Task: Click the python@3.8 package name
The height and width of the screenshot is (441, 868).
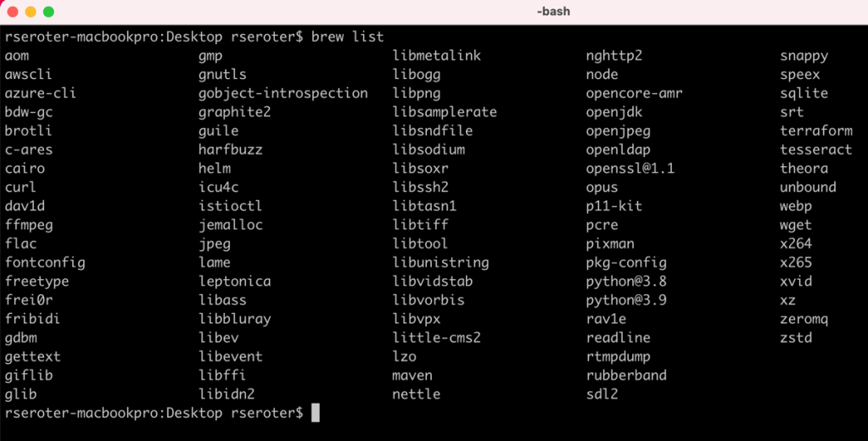Action: click(x=626, y=282)
